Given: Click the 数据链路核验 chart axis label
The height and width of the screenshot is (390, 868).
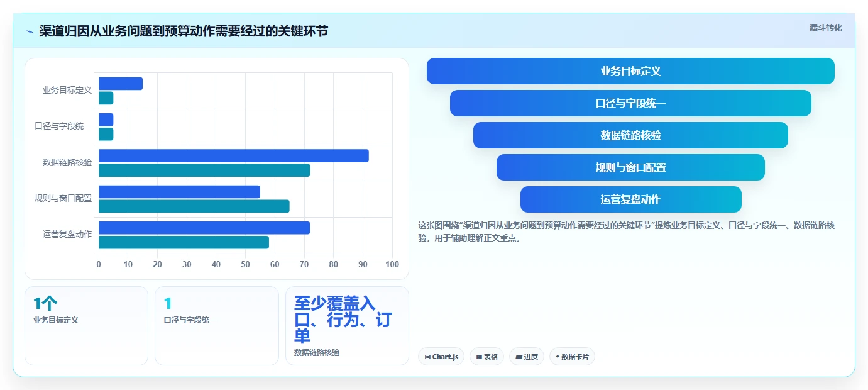Looking at the screenshot, I should tap(67, 162).
